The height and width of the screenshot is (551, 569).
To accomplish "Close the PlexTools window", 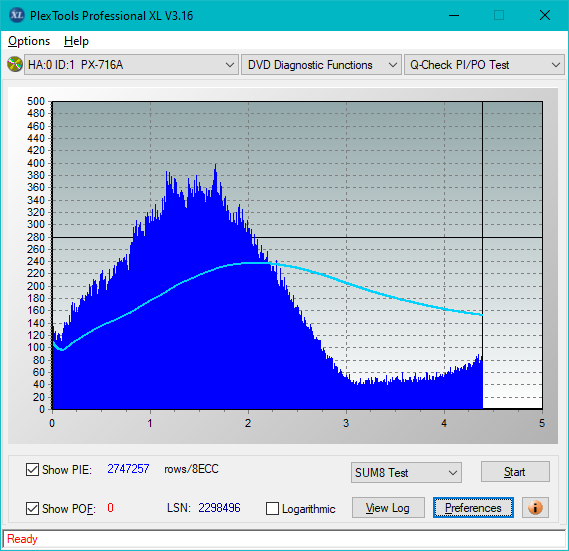I will (545, 15).
